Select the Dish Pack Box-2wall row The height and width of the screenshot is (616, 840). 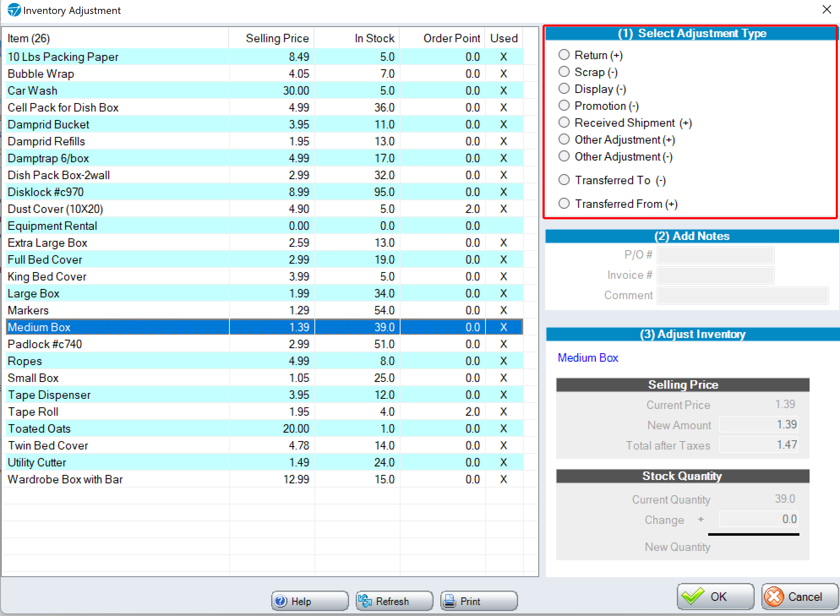click(265, 175)
